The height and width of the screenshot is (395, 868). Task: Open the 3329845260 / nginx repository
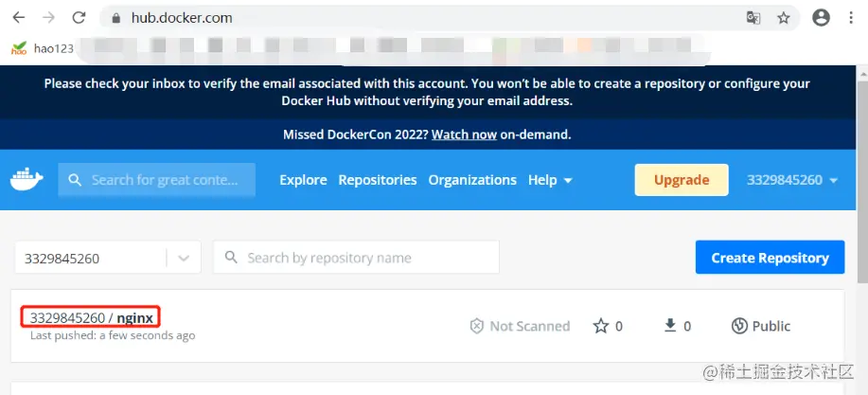pos(91,317)
